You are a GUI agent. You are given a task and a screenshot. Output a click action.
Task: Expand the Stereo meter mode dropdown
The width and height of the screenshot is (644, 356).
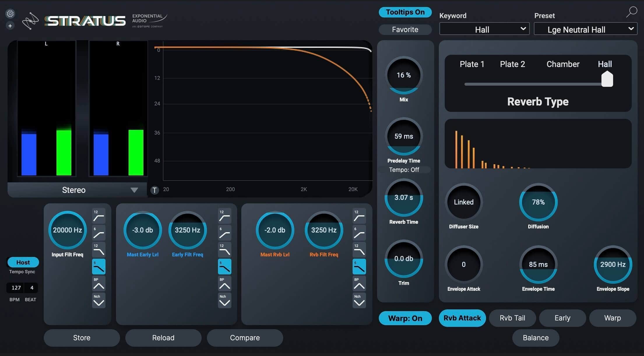(x=78, y=190)
